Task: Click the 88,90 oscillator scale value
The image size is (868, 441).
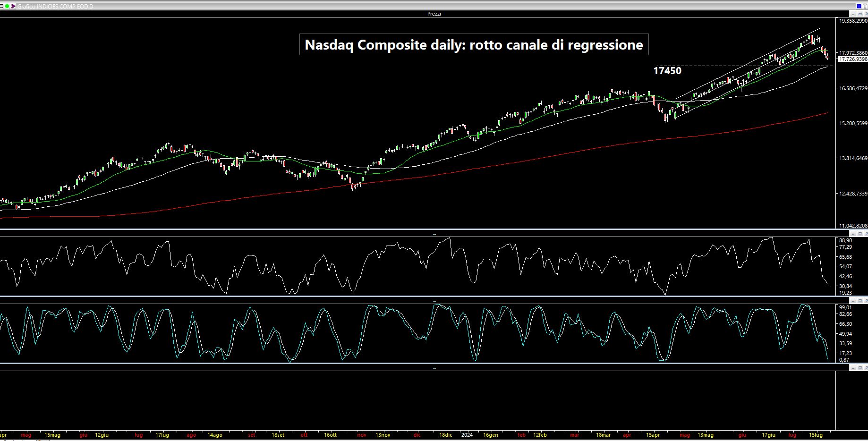Action: click(845, 240)
